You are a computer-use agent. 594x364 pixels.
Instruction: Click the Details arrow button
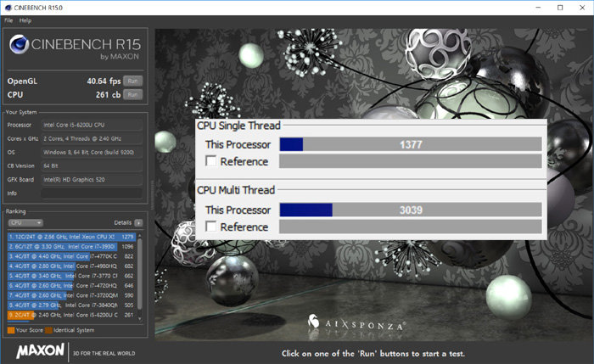[138, 222]
